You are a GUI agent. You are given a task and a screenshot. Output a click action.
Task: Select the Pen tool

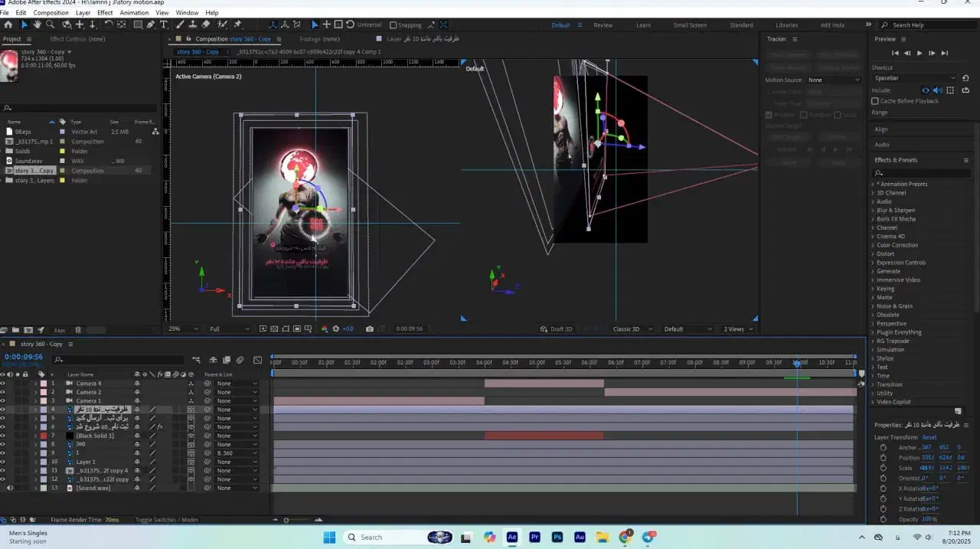151,25
